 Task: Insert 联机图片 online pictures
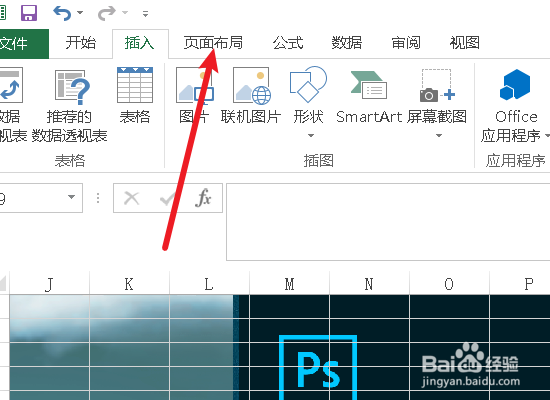pyautogui.click(x=251, y=96)
